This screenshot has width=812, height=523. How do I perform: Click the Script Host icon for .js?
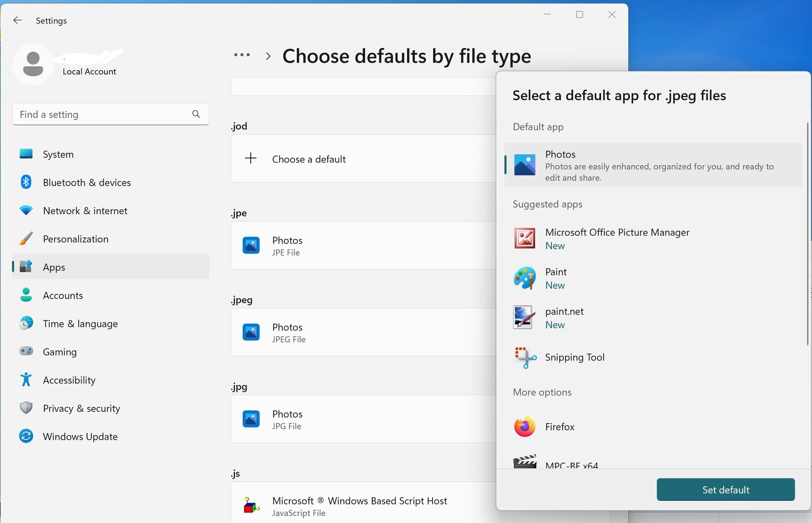pos(251,505)
